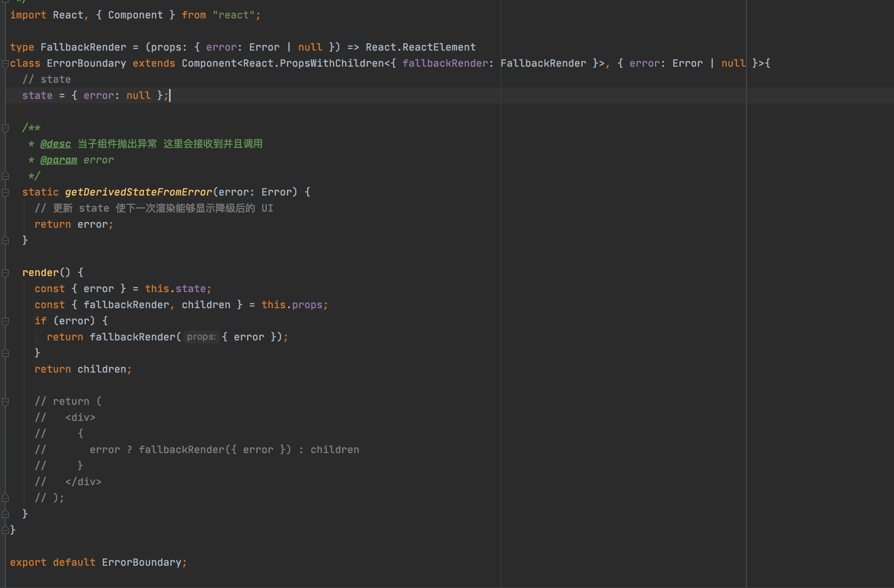
Task: Click the "export" keyword
Action: tap(28, 562)
